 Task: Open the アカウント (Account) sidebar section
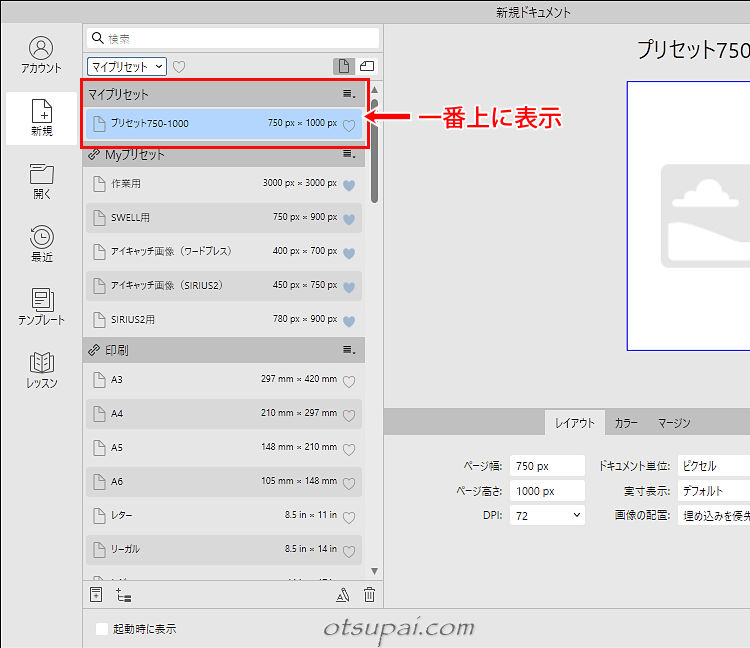[41, 55]
